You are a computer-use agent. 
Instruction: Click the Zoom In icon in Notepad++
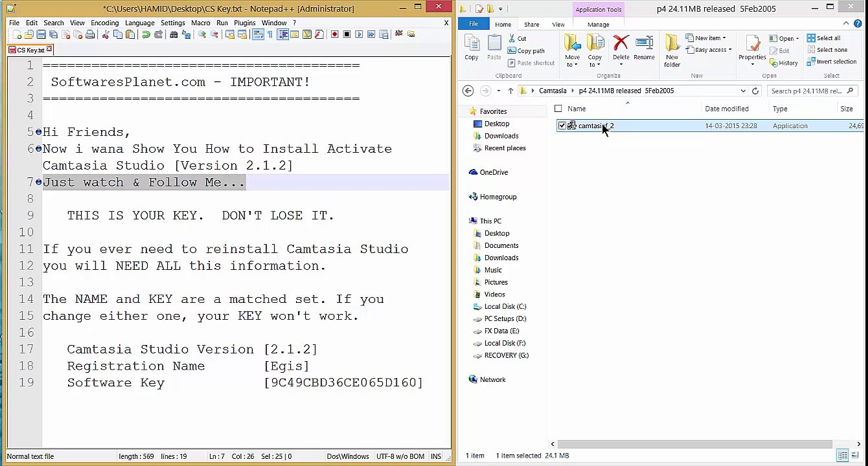[x=202, y=34]
